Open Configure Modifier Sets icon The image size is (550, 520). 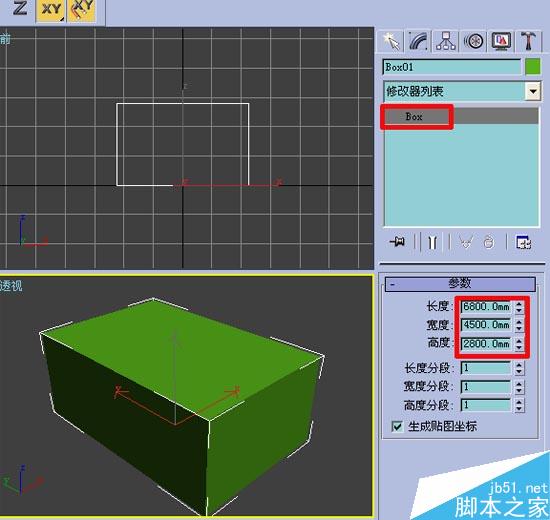click(x=523, y=242)
